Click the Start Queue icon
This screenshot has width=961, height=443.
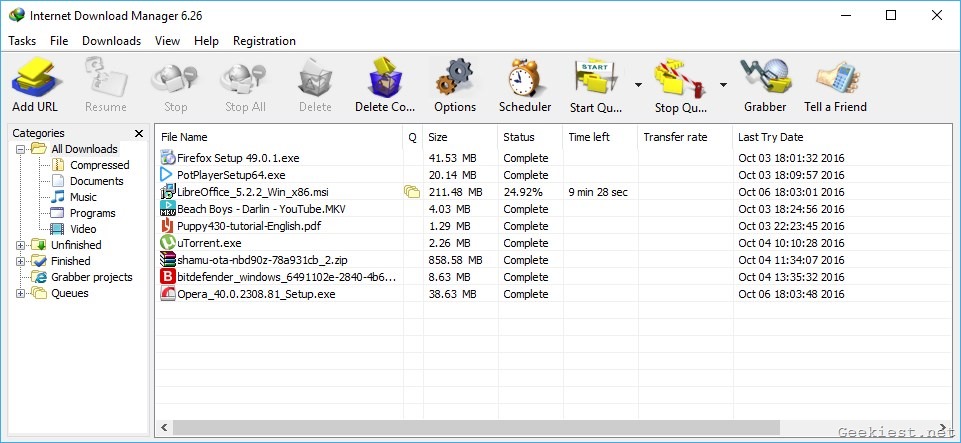595,78
